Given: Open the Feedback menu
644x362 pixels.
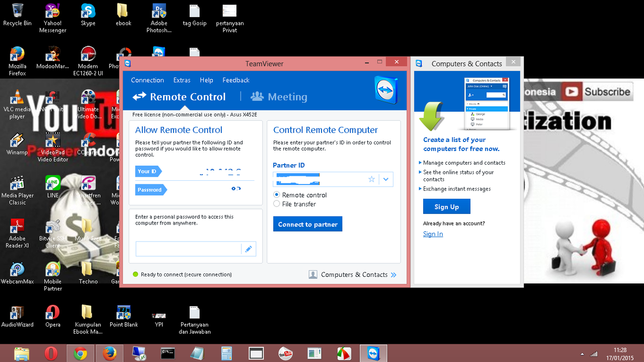Looking at the screenshot, I should [x=236, y=80].
